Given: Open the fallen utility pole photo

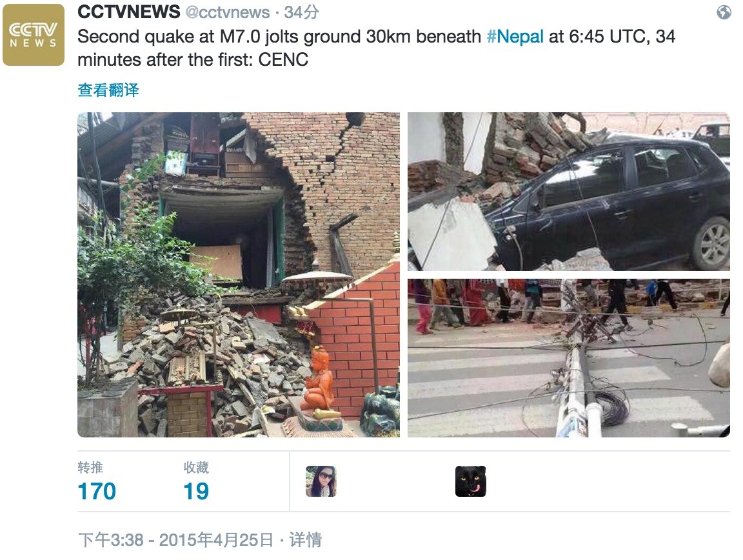Looking at the screenshot, I should tap(569, 358).
